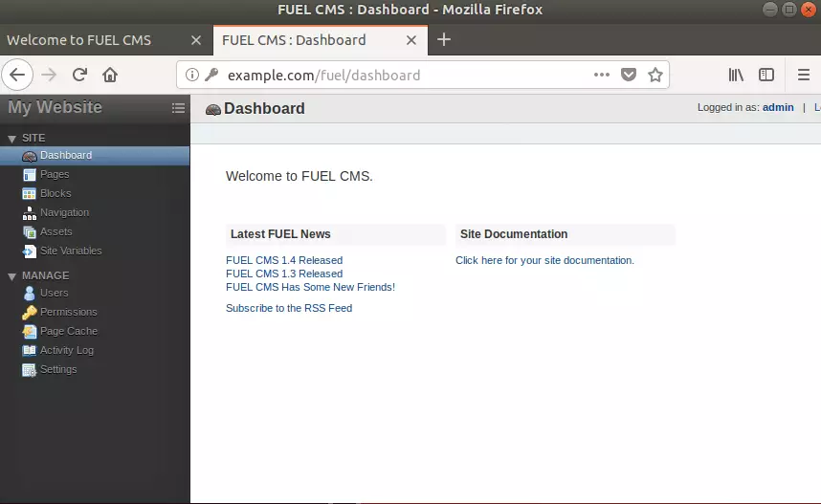The height and width of the screenshot is (504, 821).
Task: Reload the page with refresh icon
Action: pyautogui.click(x=79, y=75)
